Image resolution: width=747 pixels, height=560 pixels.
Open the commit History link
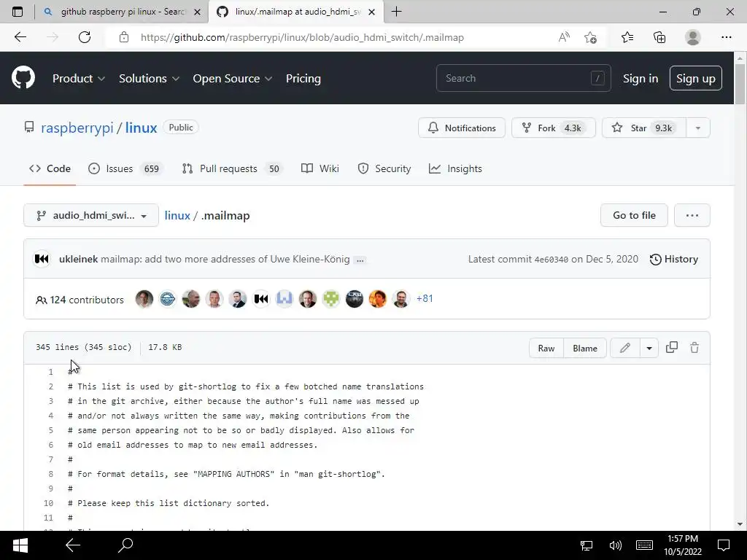point(674,259)
